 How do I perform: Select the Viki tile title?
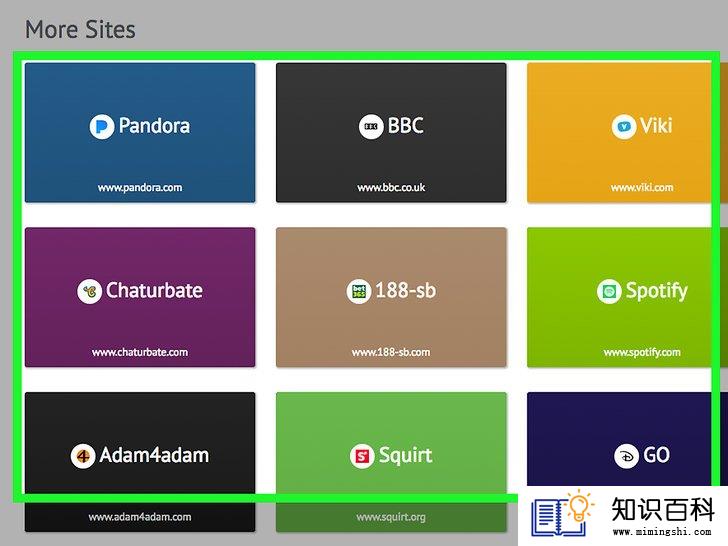(x=656, y=126)
